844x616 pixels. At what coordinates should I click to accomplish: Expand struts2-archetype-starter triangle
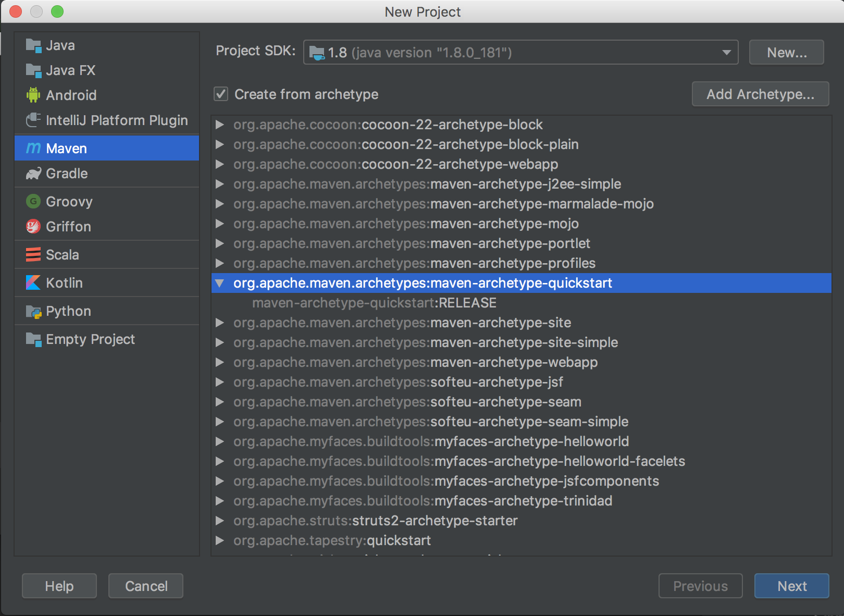pos(220,521)
